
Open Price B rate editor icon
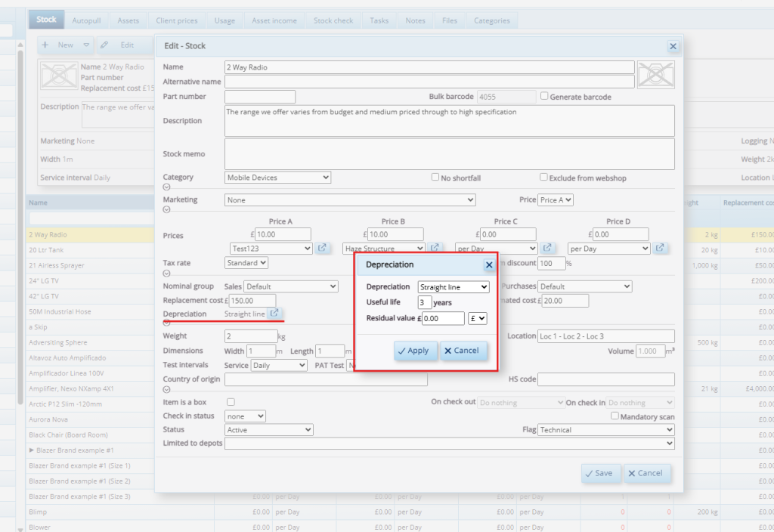pos(435,247)
